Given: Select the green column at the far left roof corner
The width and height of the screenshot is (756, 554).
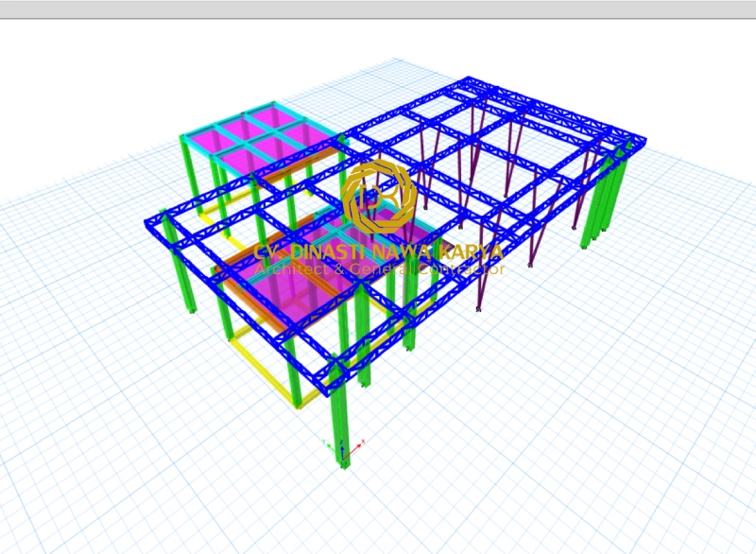Looking at the screenshot, I should point(179,262).
